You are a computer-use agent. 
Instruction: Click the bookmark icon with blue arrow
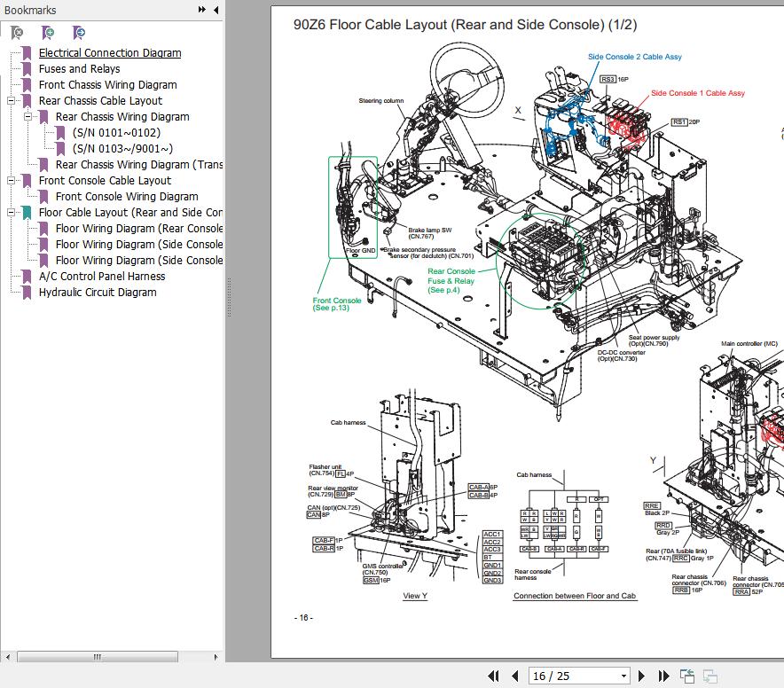[79, 33]
